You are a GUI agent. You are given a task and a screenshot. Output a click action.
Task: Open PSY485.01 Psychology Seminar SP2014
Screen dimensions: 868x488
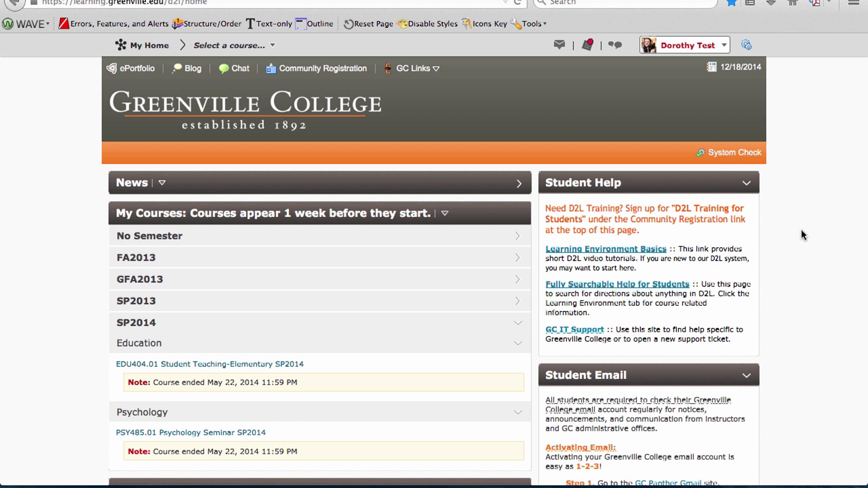click(191, 433)
